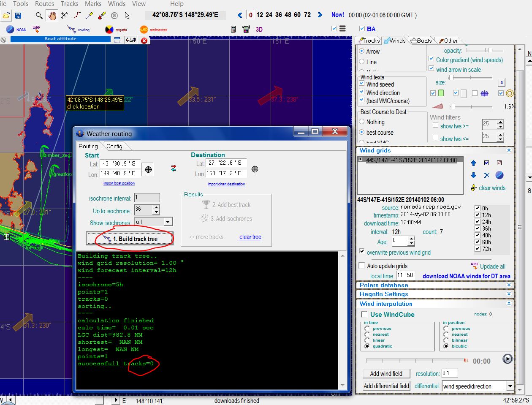Toggle wind arrow in scale
The height and width of the screenshot is (405, 532).
point(431,68)
